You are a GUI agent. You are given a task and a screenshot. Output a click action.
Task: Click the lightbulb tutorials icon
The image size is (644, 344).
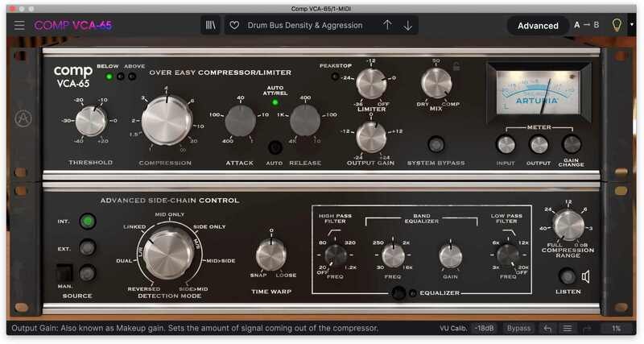(x=617, y=25)
